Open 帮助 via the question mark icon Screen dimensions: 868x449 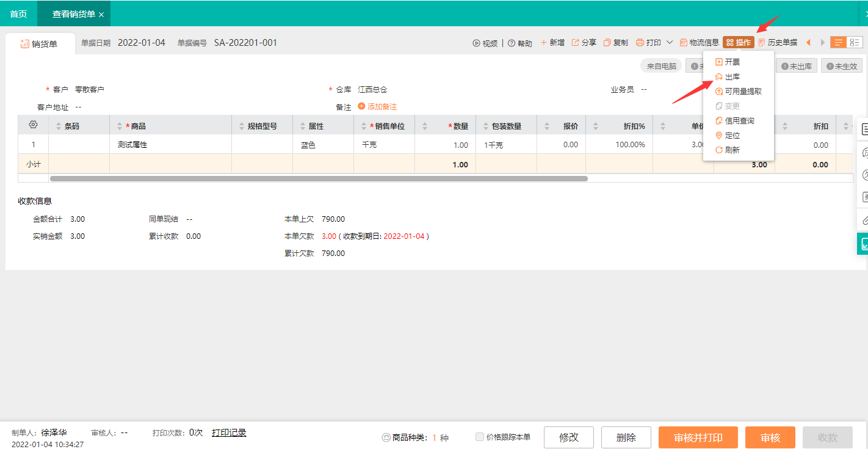(x=512, y=43)
